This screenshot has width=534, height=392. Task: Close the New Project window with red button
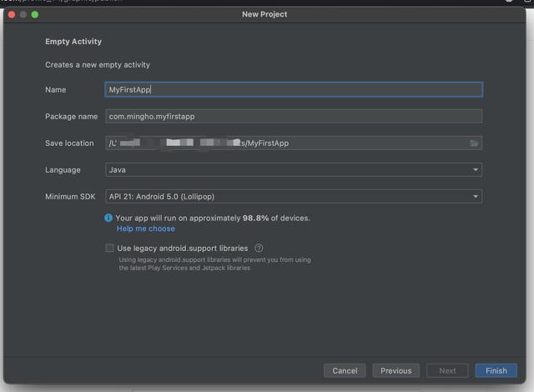pos(12,14)
